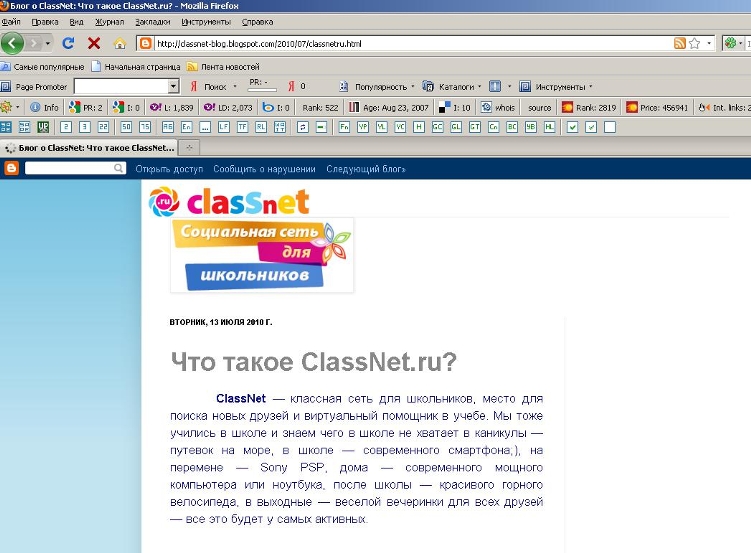
Task: Click the RSS feed icon in address bar
Action: pos(680,44)
